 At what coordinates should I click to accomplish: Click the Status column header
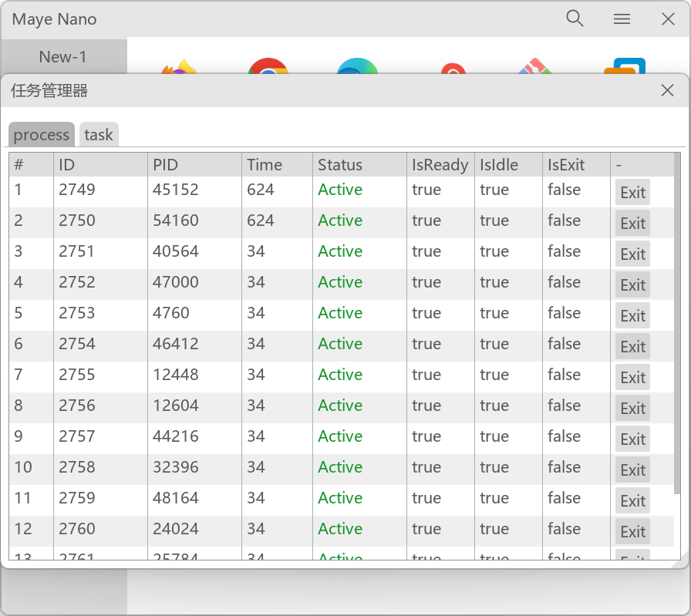[x=359, y=165]
